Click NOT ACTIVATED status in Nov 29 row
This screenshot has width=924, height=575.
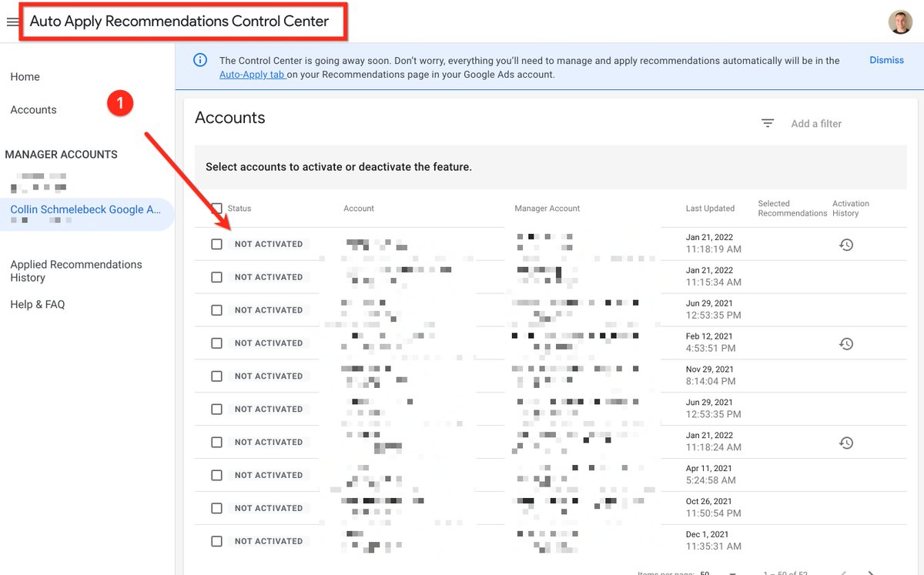point(269,376)
